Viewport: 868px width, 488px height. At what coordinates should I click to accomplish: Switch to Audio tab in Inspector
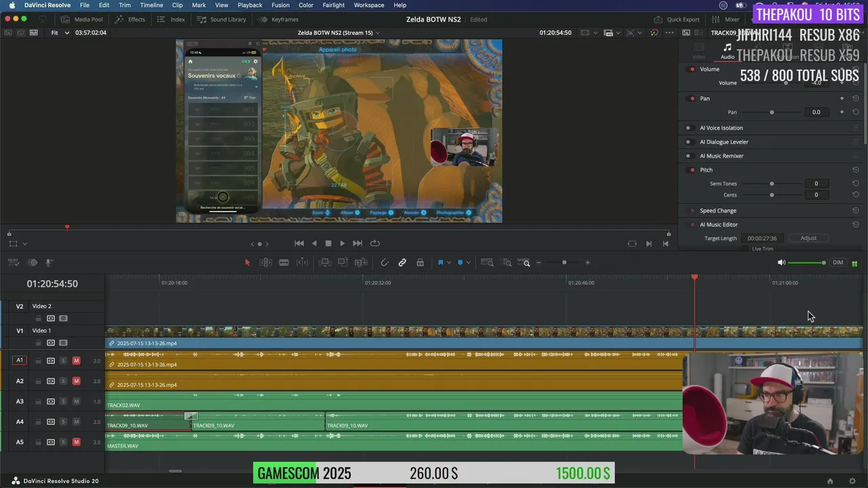727,52
